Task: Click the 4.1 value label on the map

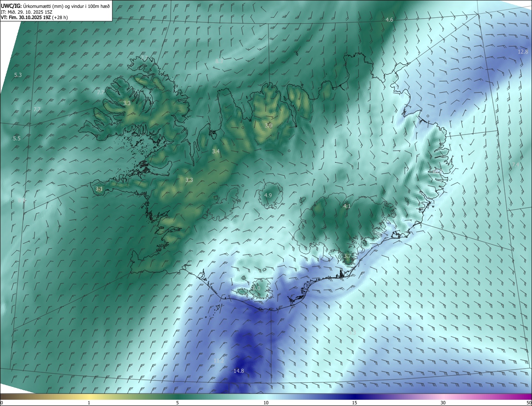Action: pyautogui.click(x=347, y=206)
